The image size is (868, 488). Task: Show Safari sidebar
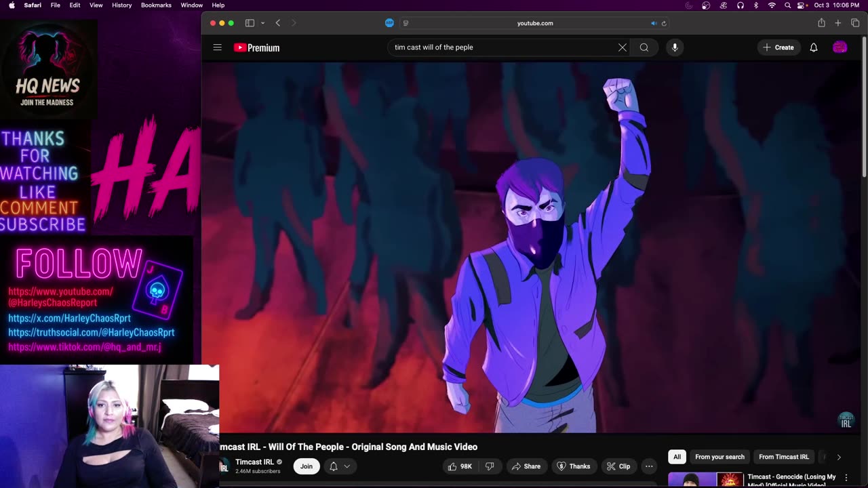pyautogui.click(x=250, y=23)
